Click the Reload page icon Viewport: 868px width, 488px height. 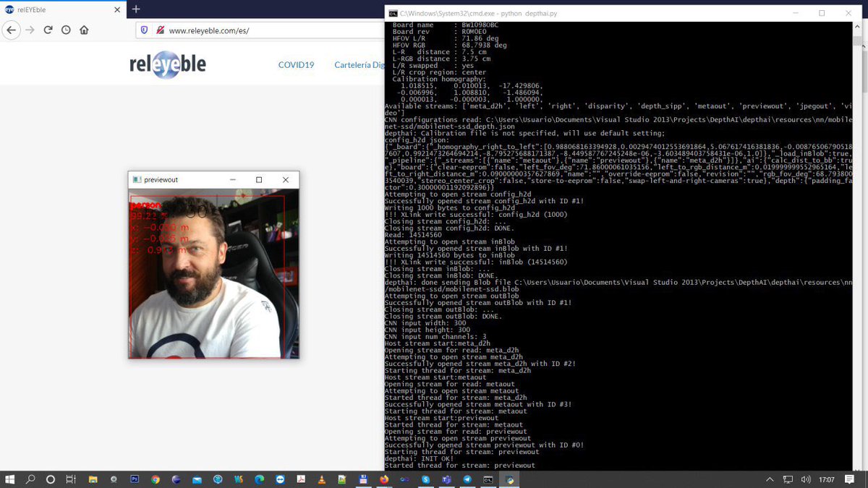click(x=47, y=30)
